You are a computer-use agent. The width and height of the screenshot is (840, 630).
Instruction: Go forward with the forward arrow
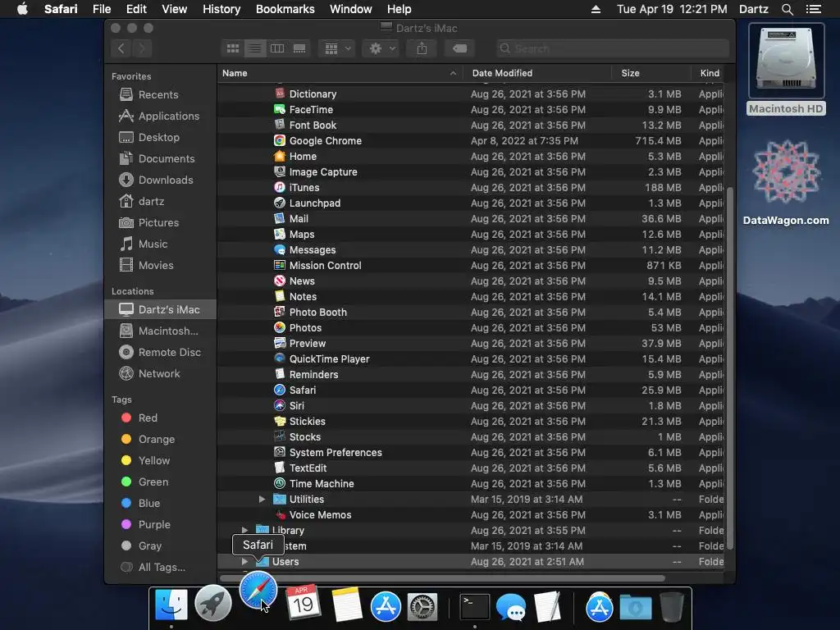click(142, 48)
